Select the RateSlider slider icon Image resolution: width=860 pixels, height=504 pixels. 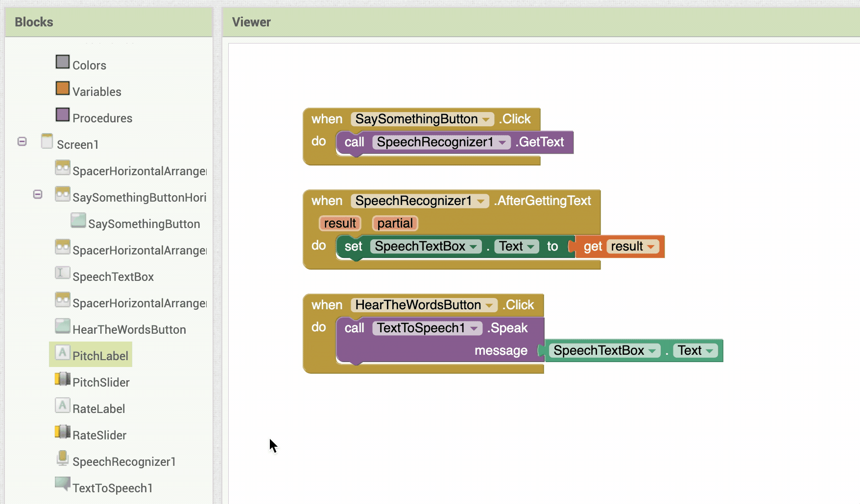(63, 432)
